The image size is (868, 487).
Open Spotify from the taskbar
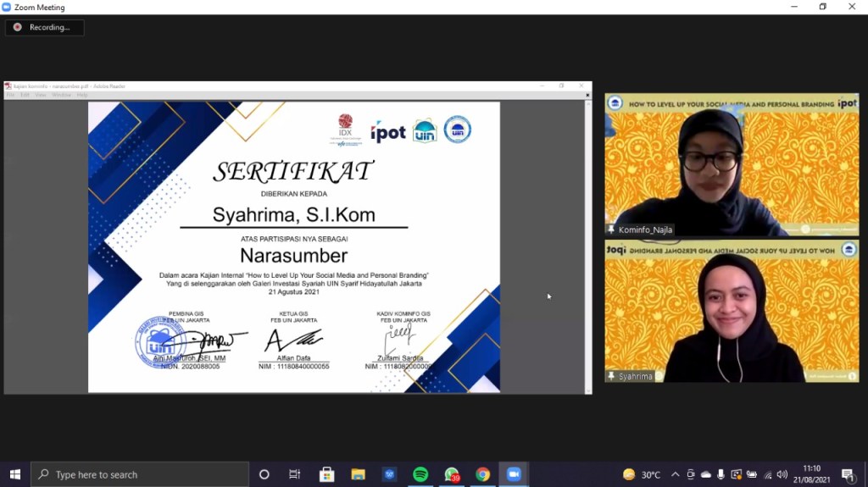click(420, 474)
